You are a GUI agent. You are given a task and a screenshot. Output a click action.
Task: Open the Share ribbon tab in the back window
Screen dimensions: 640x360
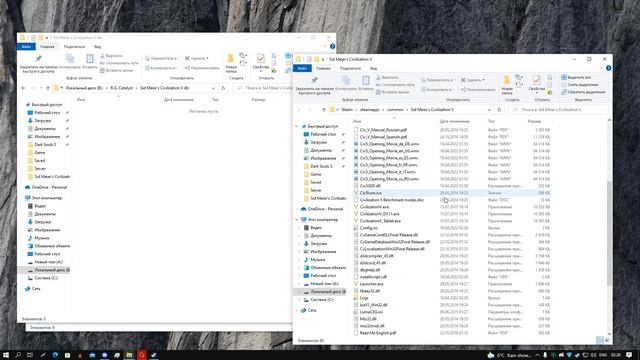74,47
